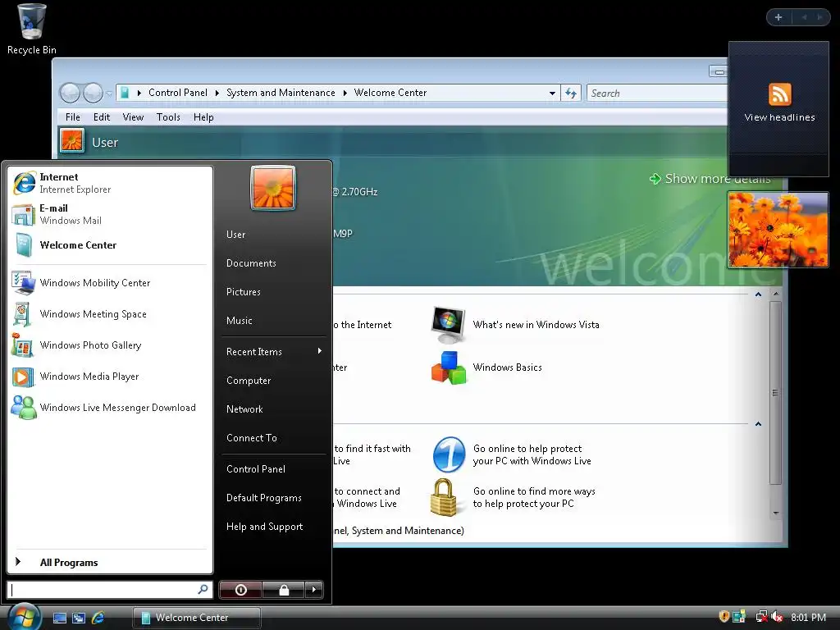This screenshot has width=840, height=630.
Task: Click Welcome Center taskbar button
Action: [197, 618]
